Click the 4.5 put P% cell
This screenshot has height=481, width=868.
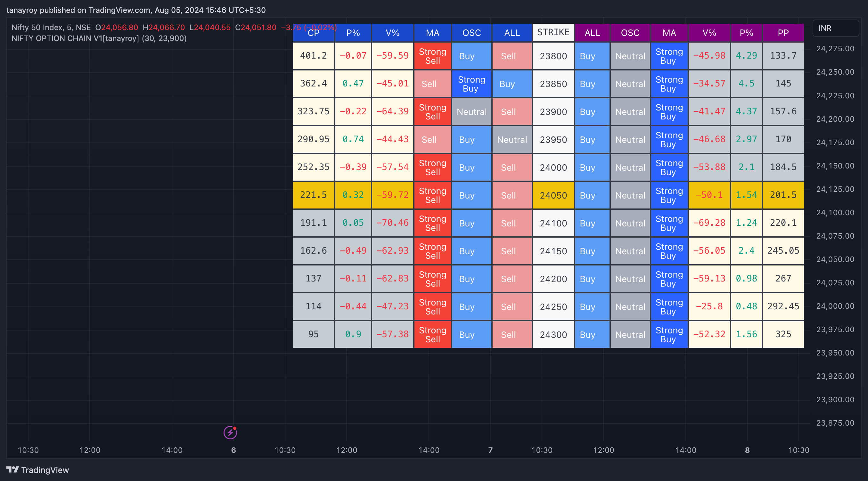[x=746, y=84]
